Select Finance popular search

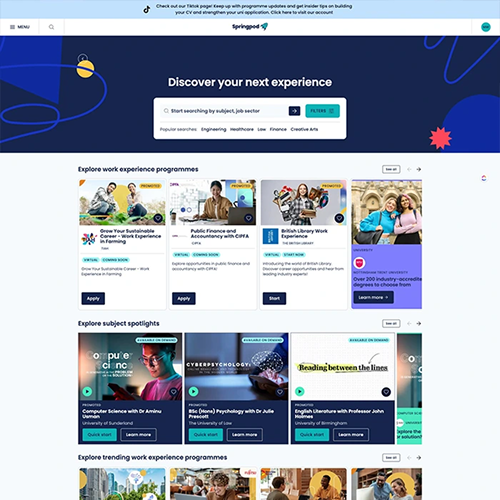click(278, 129)
